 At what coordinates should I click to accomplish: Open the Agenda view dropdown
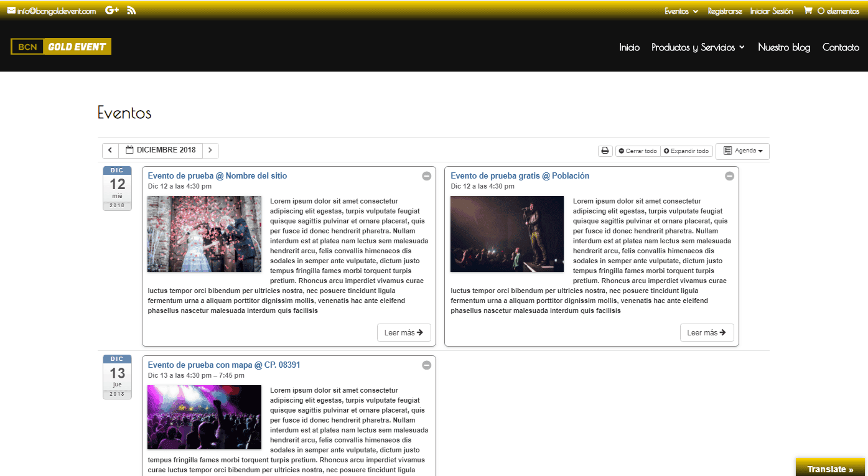click(742, 151)
